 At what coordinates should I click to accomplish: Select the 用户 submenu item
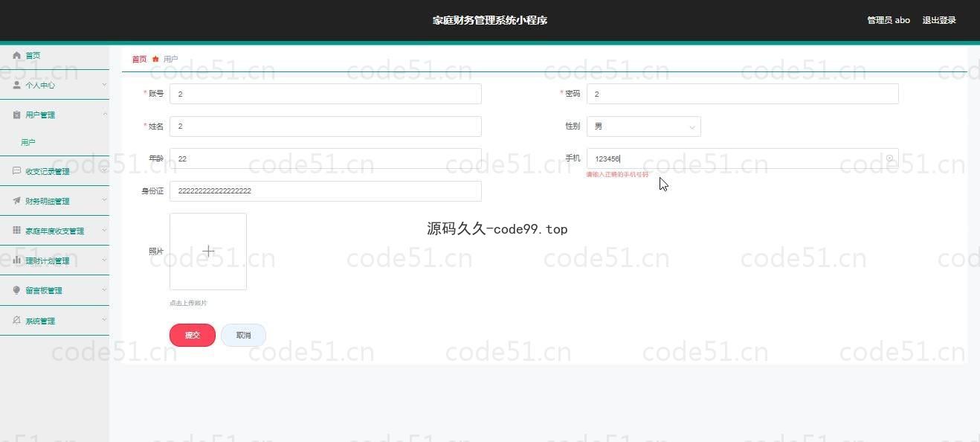point(54,142)
